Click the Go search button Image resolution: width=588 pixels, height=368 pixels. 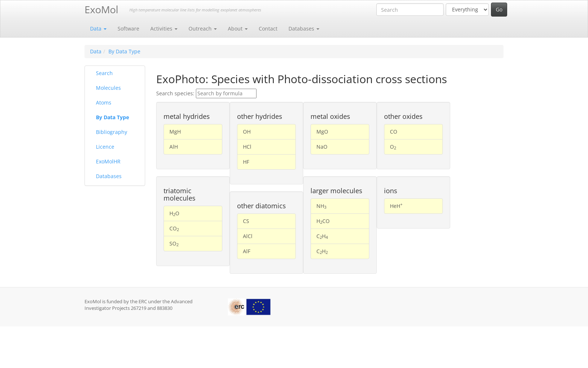[x=499, y=10]
